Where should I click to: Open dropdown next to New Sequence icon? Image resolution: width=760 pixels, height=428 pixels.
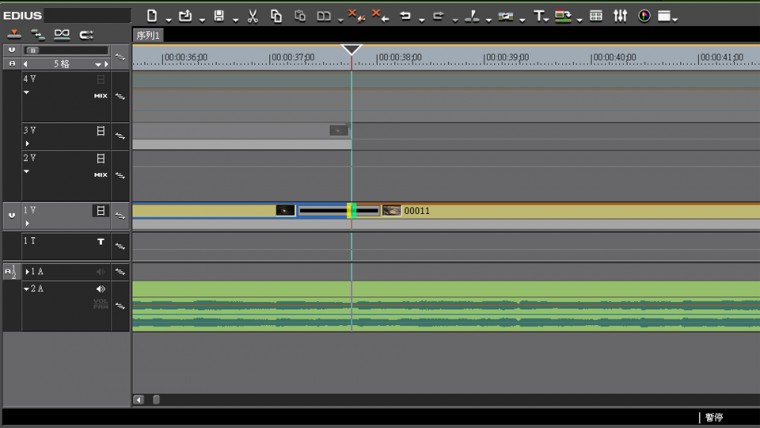(167, 18)
